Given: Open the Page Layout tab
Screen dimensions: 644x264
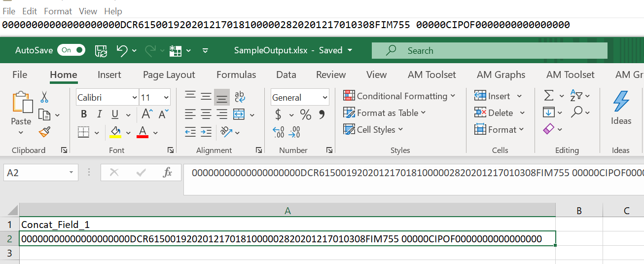Looking at the screenshot, I should click(169, 75).
